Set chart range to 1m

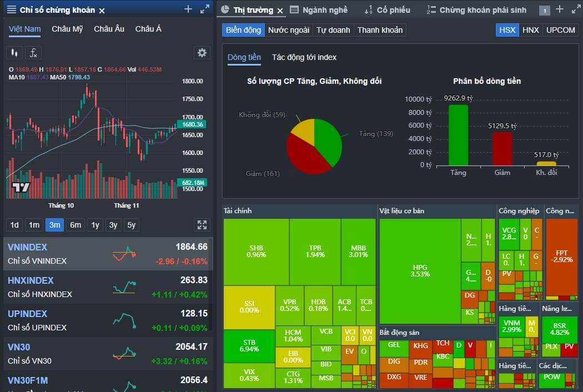click(34, 225)
